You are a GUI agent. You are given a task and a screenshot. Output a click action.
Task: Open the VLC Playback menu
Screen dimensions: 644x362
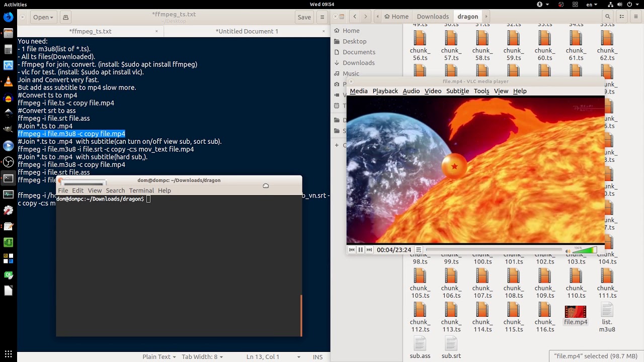click(385, 91)
